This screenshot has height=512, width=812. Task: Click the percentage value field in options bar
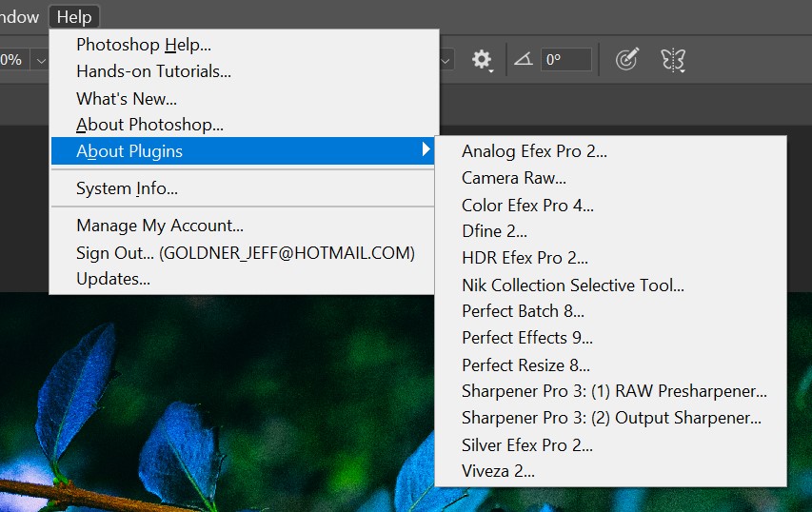[14, 60]
